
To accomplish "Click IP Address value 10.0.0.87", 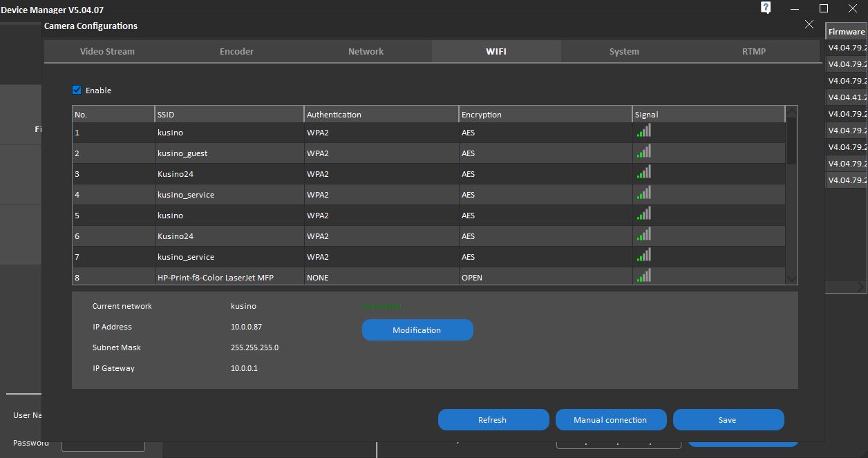I will (x=246, y=327).
